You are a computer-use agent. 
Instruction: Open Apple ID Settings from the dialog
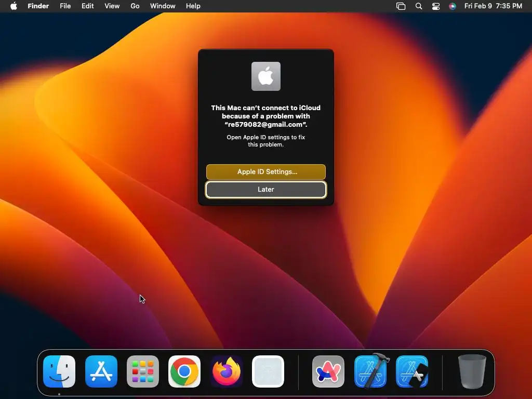pos(265,171)
